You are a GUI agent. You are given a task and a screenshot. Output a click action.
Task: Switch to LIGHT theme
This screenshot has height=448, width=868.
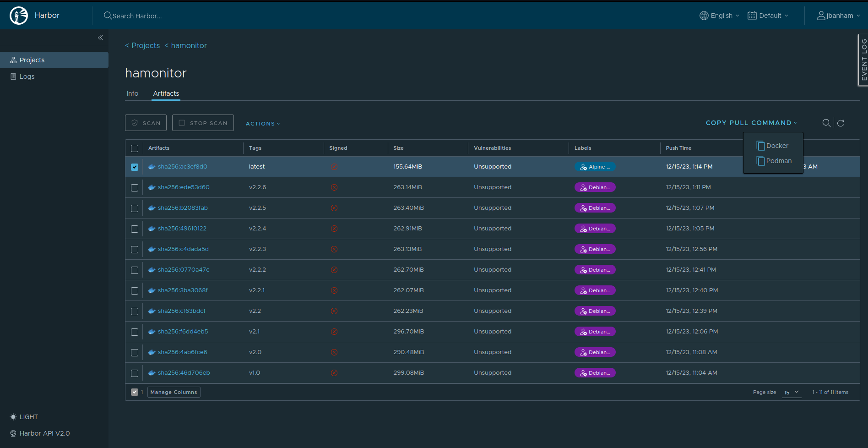[x=23, y=416]
